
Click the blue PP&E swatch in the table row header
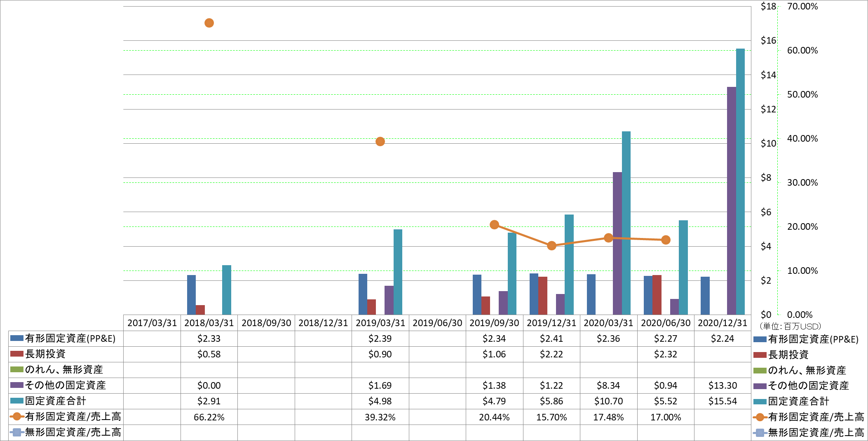tap(16, 338)
